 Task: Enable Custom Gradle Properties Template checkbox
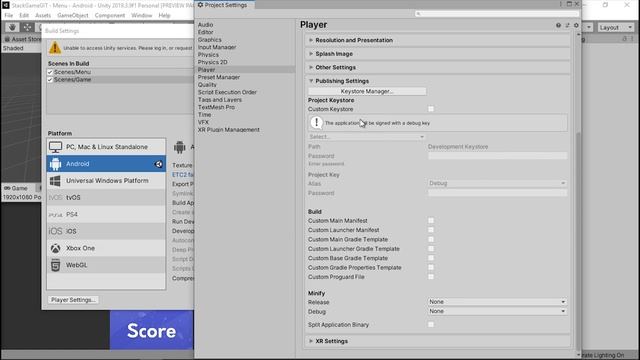(431, 267)
